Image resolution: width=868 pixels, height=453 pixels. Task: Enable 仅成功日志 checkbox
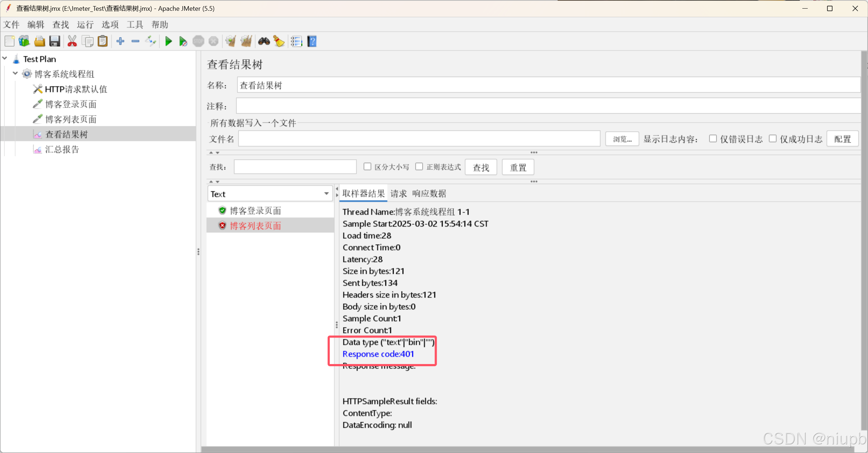pyautogui.click(x=773, y=139)
